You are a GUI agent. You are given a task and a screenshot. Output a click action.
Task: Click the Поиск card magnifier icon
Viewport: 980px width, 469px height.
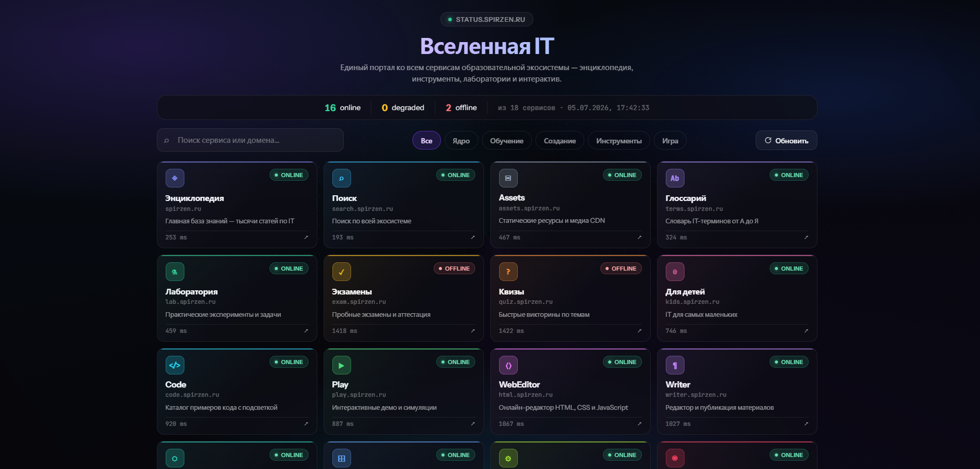(x=342, y=178)
